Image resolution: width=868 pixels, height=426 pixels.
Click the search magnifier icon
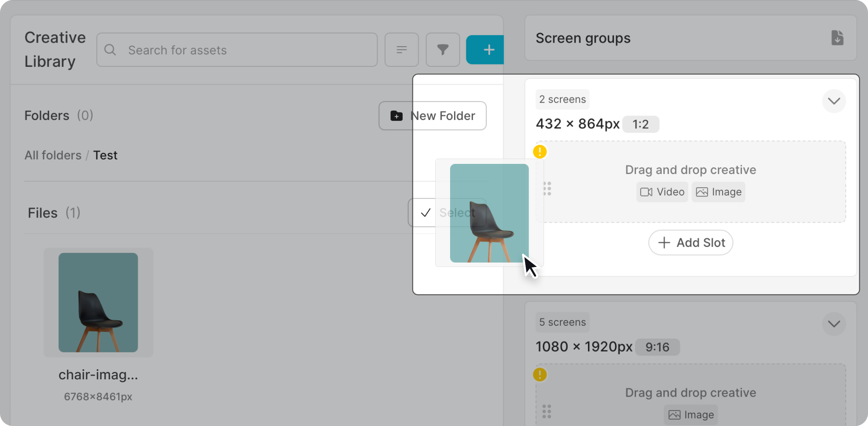coord(110,50)
